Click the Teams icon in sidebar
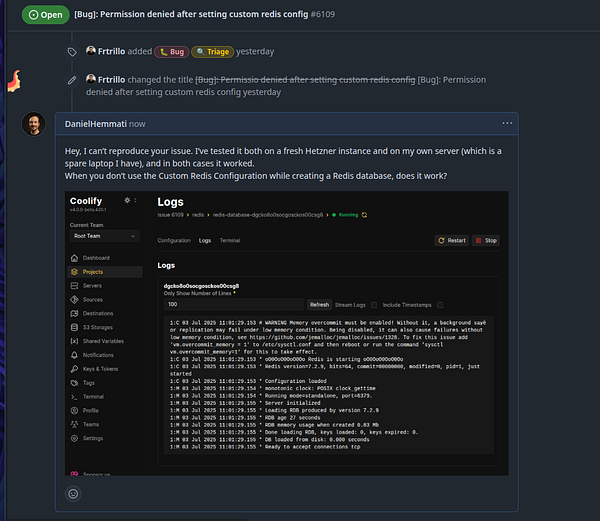 pyautogui.click(x=75, y=424)
